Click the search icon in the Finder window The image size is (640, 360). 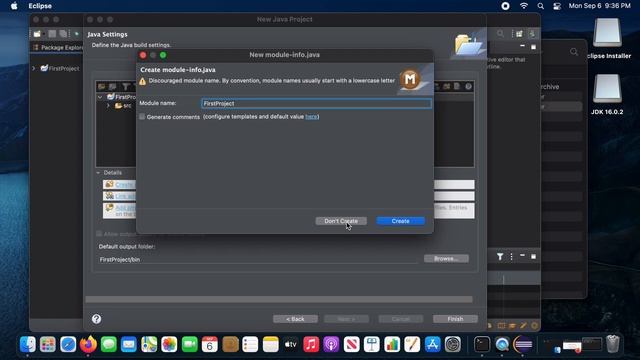pos(574,52)
